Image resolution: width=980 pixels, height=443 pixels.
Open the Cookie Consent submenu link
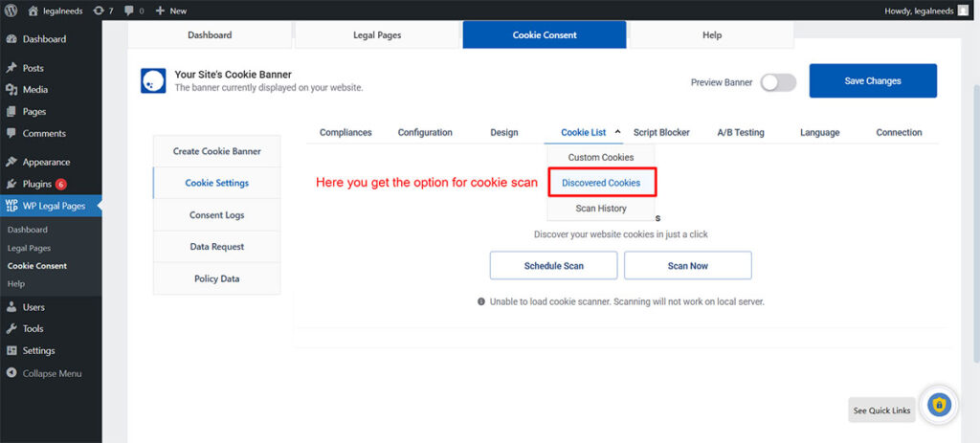tap(37, 266)
